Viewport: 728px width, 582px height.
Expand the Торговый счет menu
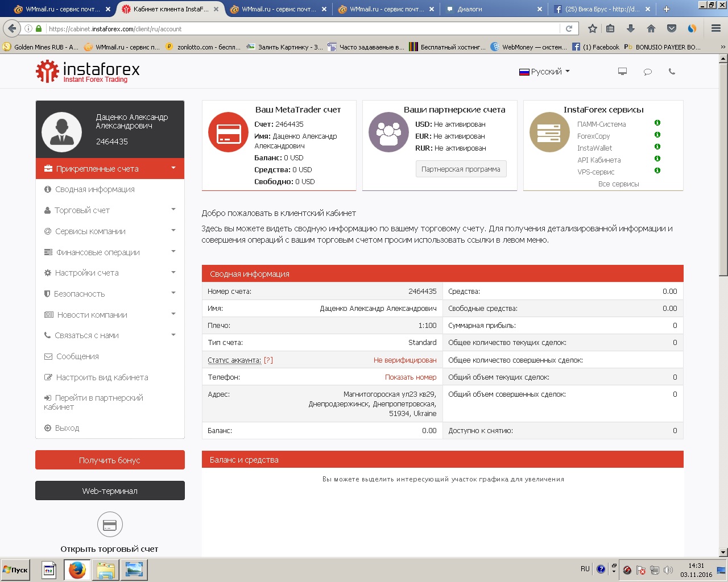(110, 210)
